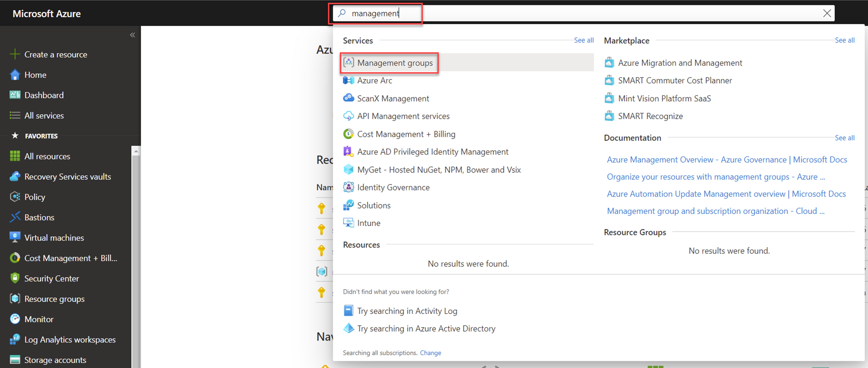This screenshot has width=868, height=368.
Task: Open Storage accounts using its sidebar icon
Action: (15, 360)
